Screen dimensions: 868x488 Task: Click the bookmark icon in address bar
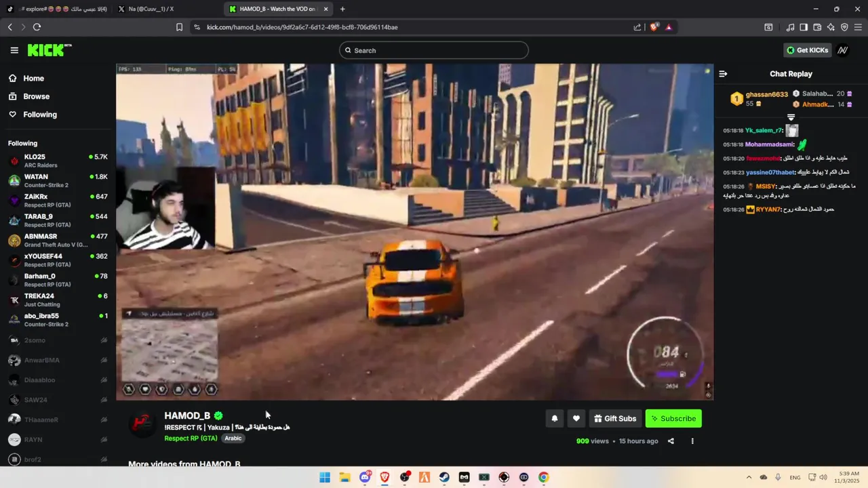click(x=179, y=27)
